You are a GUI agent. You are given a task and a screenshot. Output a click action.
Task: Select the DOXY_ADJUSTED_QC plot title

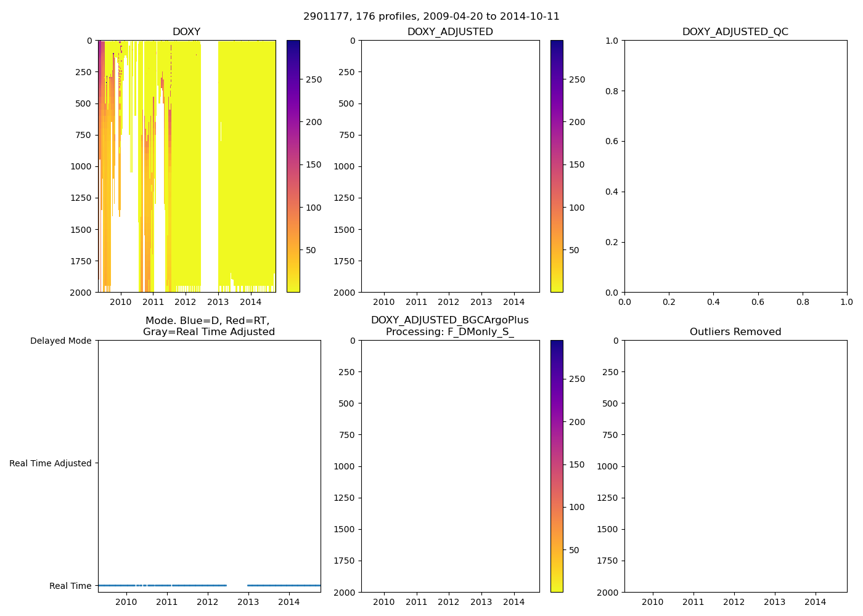[735, 32]
